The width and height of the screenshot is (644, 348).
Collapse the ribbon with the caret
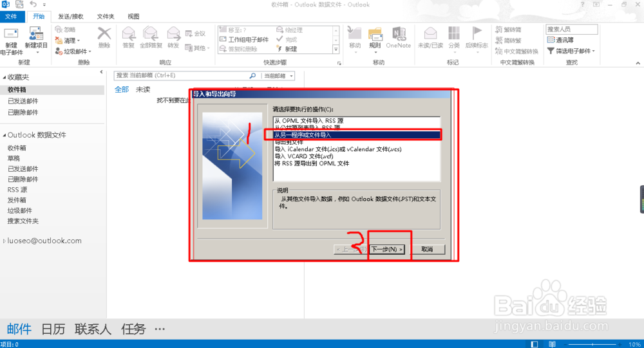click(638, 63)
